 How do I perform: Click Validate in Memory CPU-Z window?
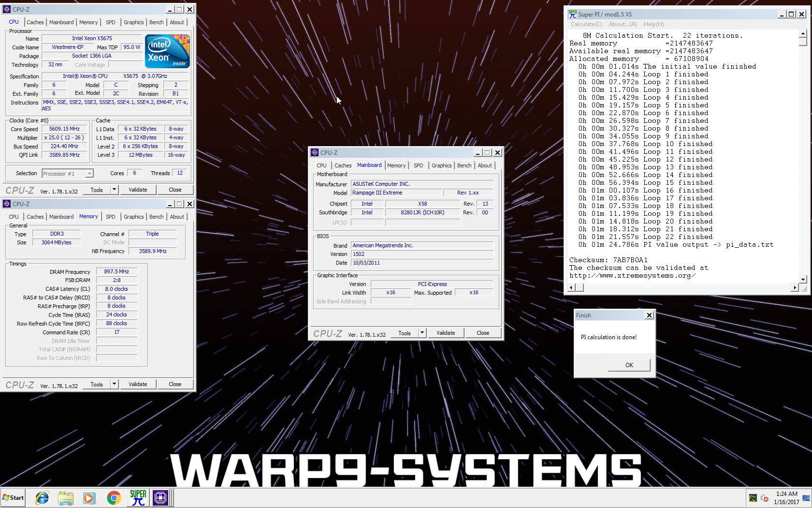[x=138, y=384]
